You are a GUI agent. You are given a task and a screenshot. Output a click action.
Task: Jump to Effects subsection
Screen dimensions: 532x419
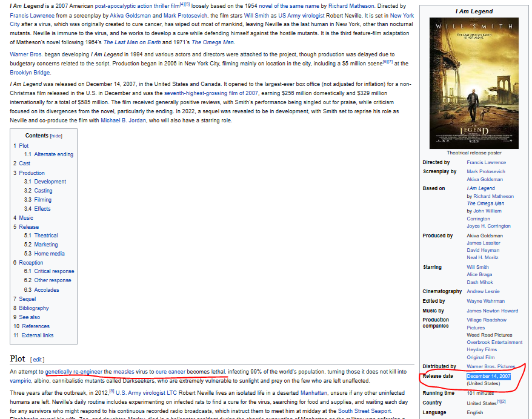(42, 209)
